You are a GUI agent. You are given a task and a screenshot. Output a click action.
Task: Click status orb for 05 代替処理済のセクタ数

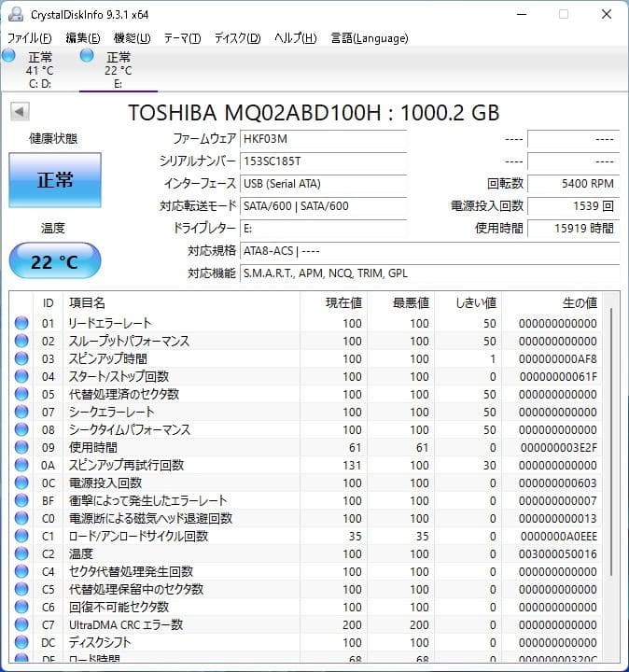tap(21, 394)
